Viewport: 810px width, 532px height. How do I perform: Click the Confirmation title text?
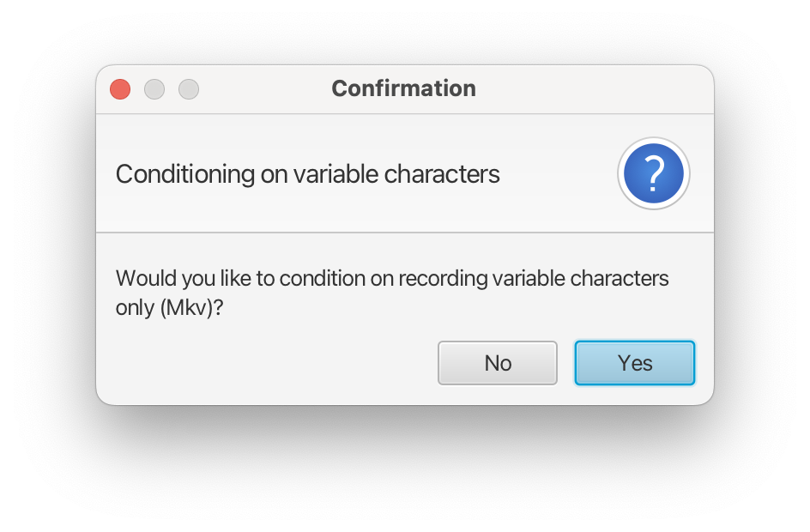tap(403, 89)
